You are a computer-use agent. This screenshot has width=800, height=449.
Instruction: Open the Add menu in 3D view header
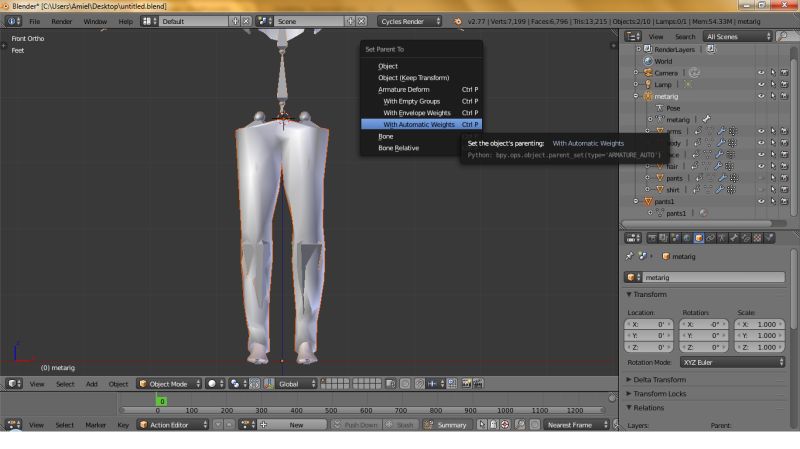[x=91, y=384]
